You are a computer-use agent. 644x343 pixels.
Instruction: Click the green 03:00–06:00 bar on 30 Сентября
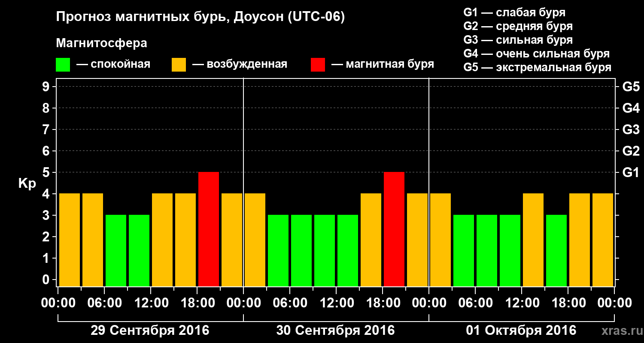coord(278,251)
